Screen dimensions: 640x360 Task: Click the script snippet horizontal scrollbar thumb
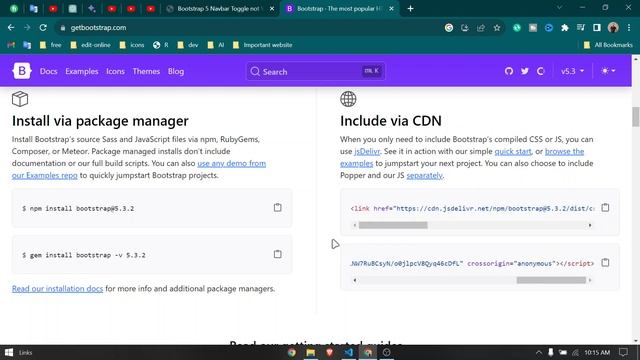click(551, 280)
